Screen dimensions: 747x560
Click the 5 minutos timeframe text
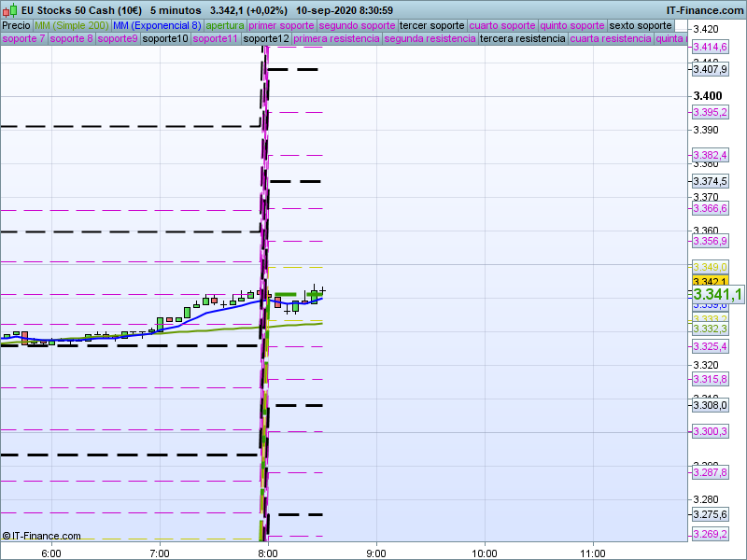176,10
